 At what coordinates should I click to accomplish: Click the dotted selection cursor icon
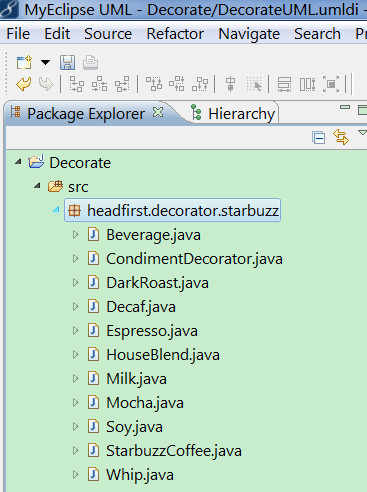point(254,84)
